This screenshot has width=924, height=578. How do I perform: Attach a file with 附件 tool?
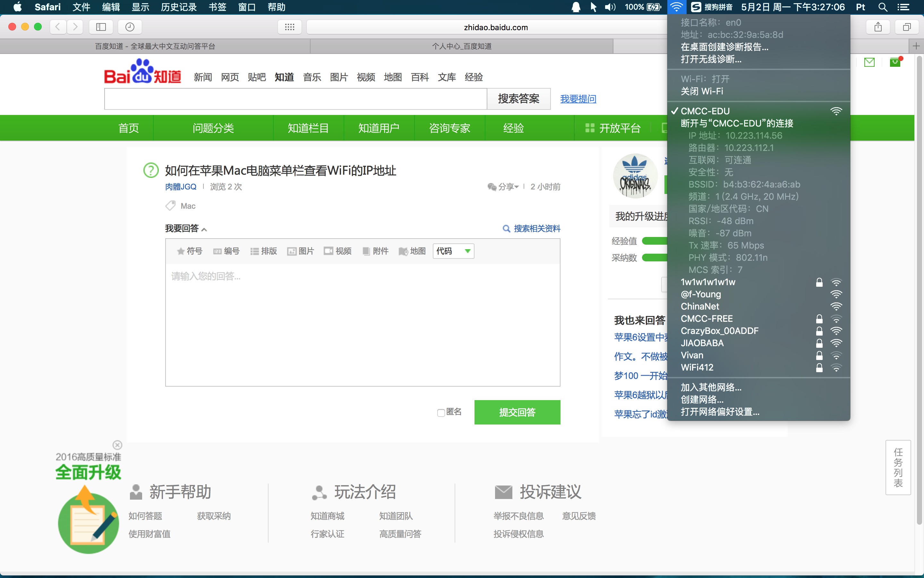375,251
